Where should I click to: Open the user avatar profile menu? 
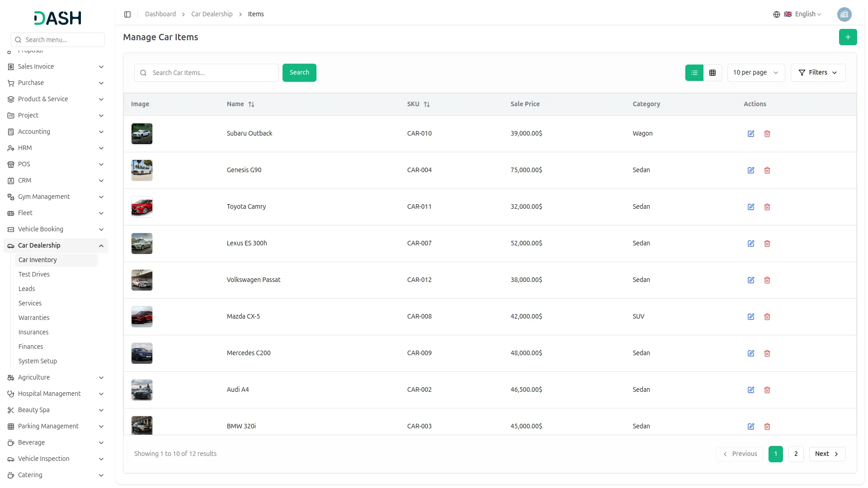[x=844, y=14]
